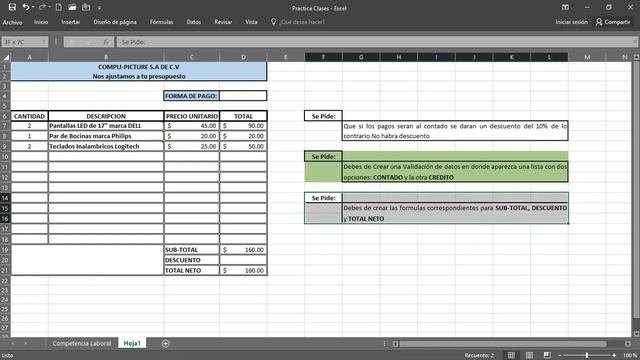
Task: Switch to the Insertar ribbon tab
Action: click(x=71, y=22)
